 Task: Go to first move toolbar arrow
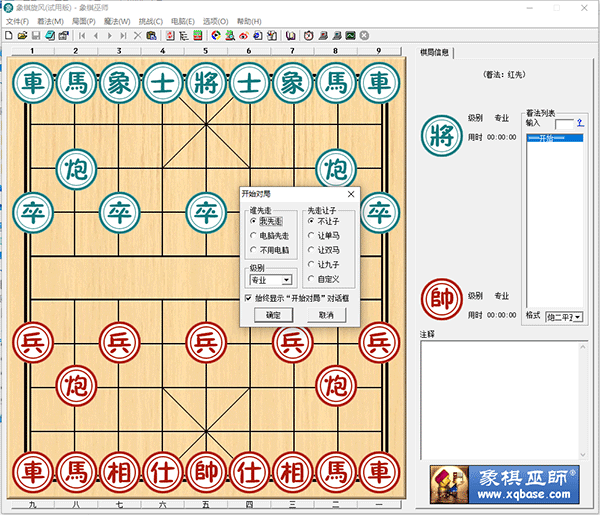click(82, 36)
